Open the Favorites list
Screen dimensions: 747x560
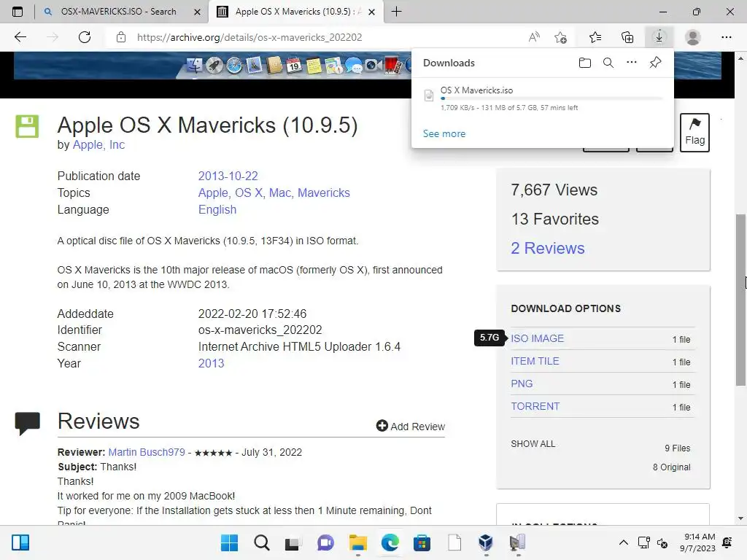pos(595,37)
